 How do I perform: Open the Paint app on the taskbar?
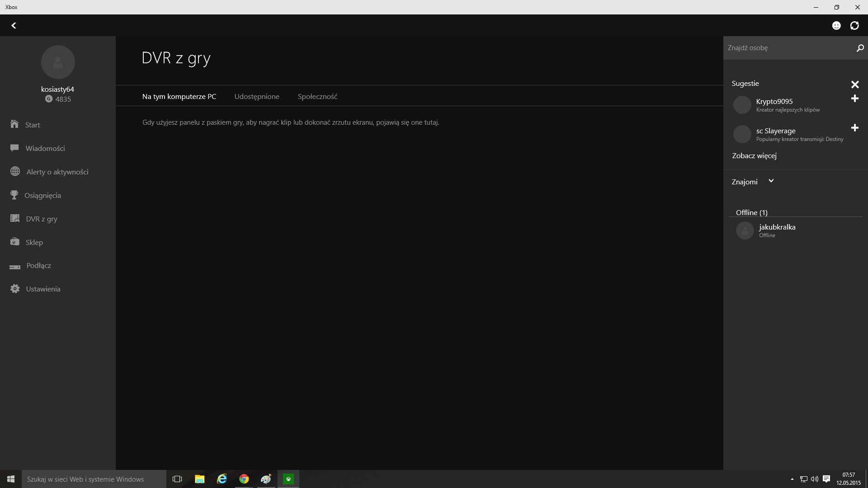point(266,479)
